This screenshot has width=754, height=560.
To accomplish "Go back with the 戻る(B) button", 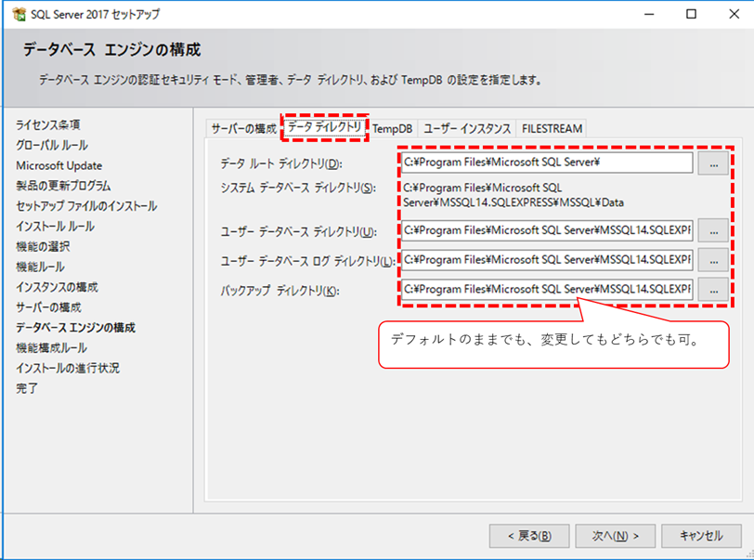I will [529, 536].
